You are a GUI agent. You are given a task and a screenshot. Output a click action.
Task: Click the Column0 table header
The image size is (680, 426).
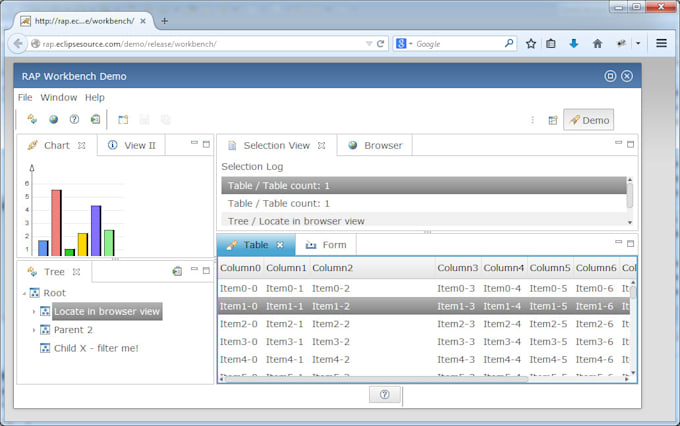(240, 268)
